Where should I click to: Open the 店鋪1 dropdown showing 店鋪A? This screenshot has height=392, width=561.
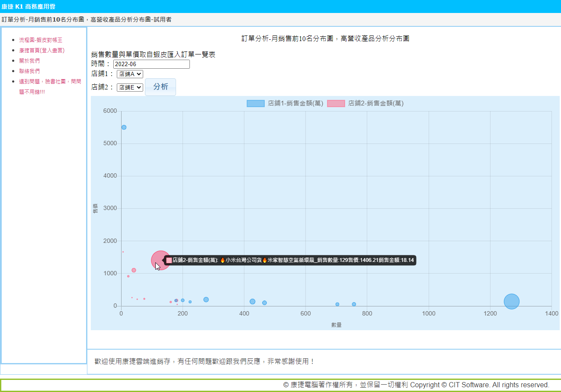click(x=130, y=74)
